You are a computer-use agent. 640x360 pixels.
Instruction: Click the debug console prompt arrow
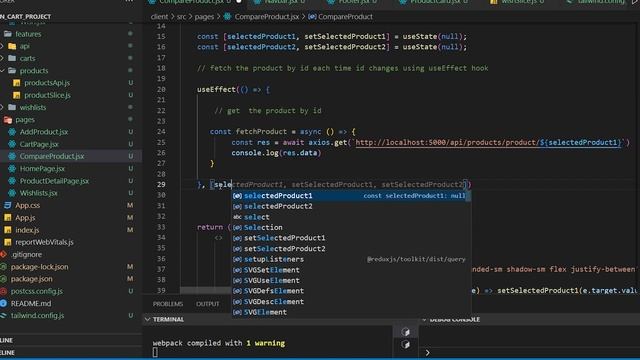(x=427, y=353)
